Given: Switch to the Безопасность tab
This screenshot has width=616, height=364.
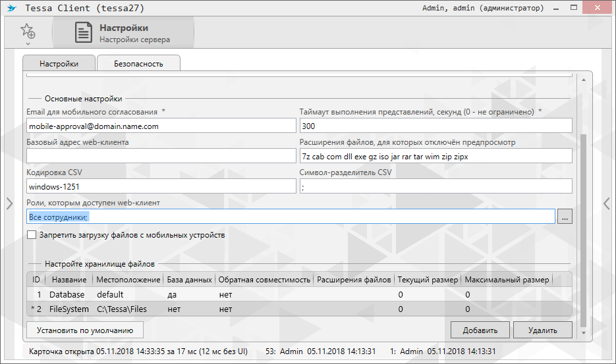Looking at the screenshot, I should tap(138, 64).
